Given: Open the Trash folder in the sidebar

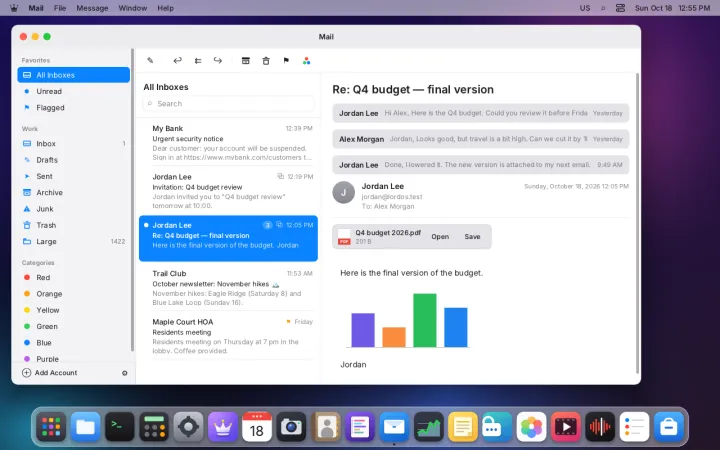Looking at the screenshot, I should click(x=73, y=225).
